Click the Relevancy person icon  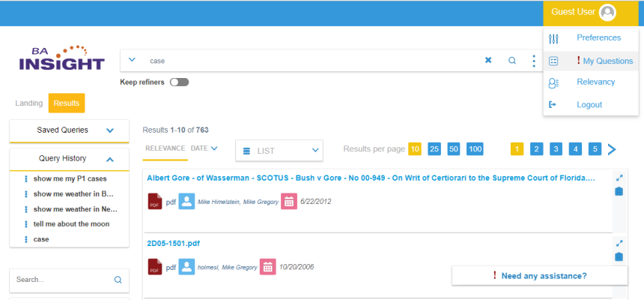(x=553, y=82)
